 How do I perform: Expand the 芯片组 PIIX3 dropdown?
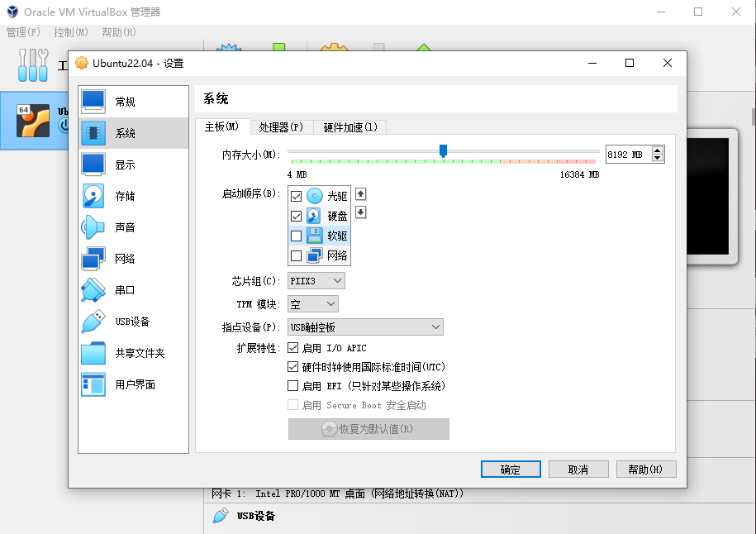pos(316,281)
